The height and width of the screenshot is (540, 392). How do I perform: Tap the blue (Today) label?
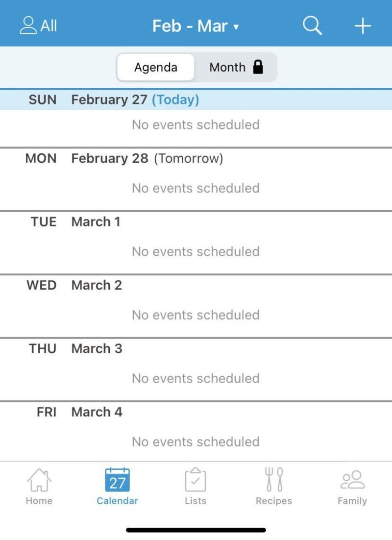[x=175, y=100]
